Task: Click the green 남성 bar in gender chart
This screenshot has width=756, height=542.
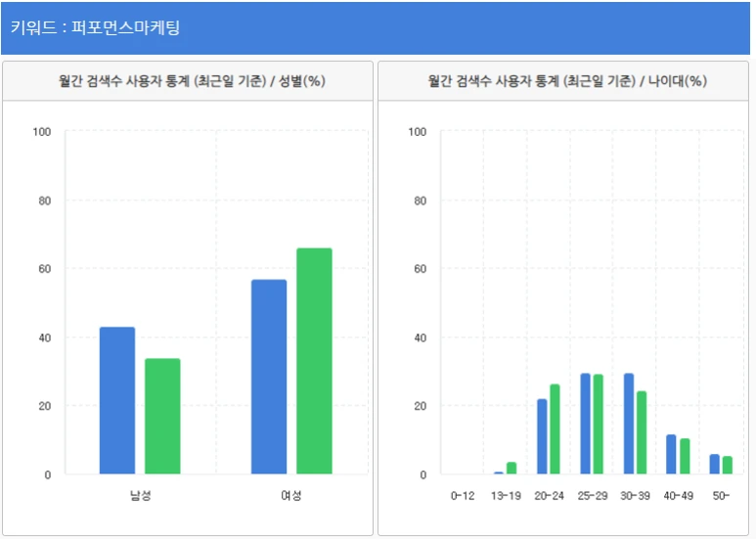Action: point(162,416)
